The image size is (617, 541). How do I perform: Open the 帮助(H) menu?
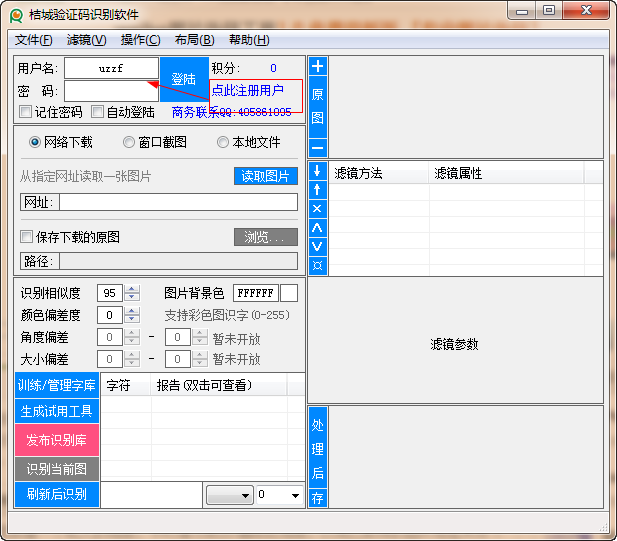[x=249, y=40]
